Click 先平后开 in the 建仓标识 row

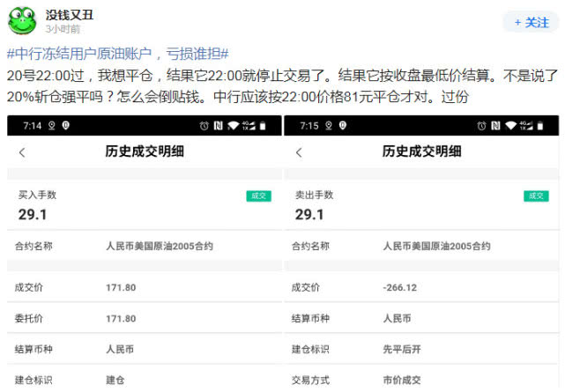click(x=402, y=349)
